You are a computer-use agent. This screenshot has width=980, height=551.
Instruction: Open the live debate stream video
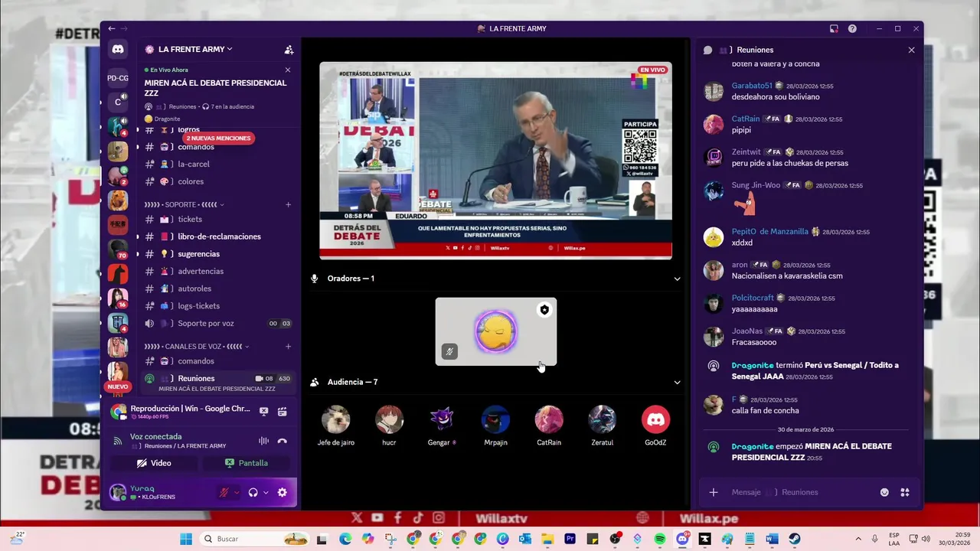pos(495,161)
